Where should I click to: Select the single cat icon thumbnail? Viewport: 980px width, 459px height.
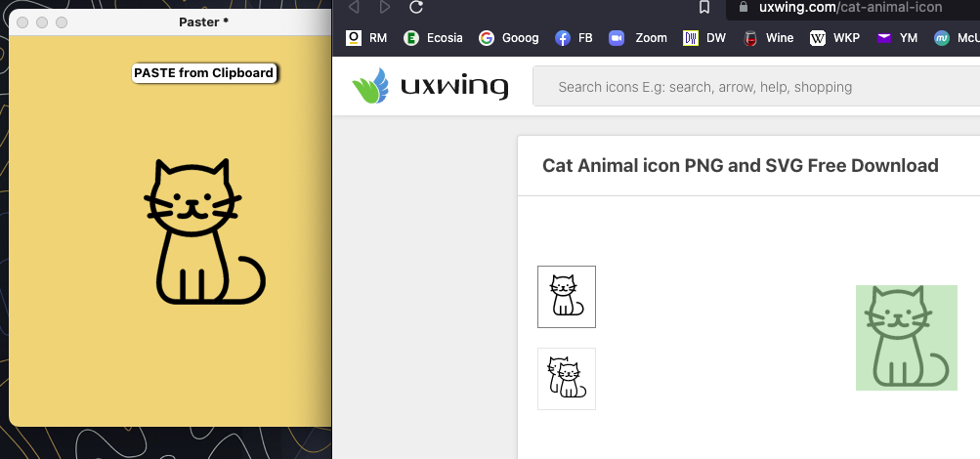(567, 297)
